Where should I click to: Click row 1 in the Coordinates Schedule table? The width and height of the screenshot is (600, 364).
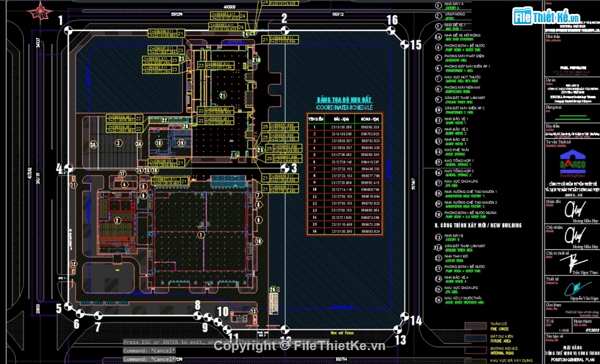344,127
